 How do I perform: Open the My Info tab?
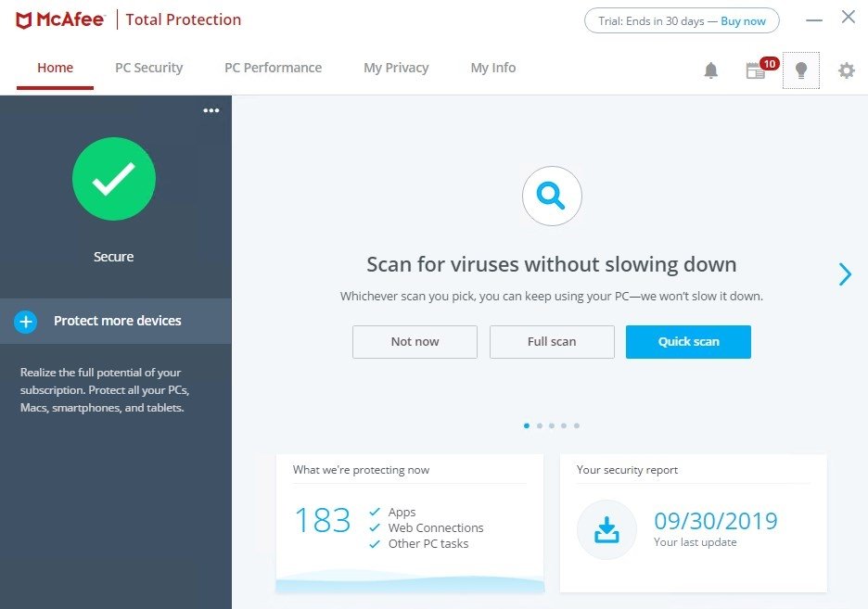coord(493,68)
